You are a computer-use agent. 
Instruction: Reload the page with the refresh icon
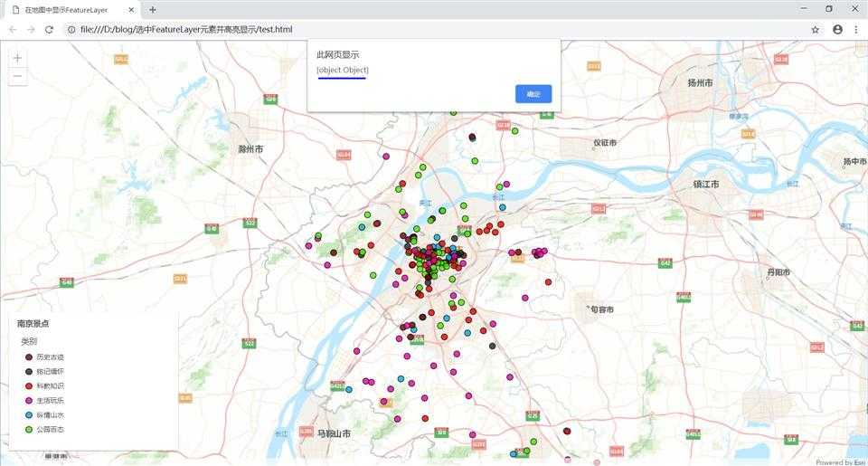click(x=49, y=29)
